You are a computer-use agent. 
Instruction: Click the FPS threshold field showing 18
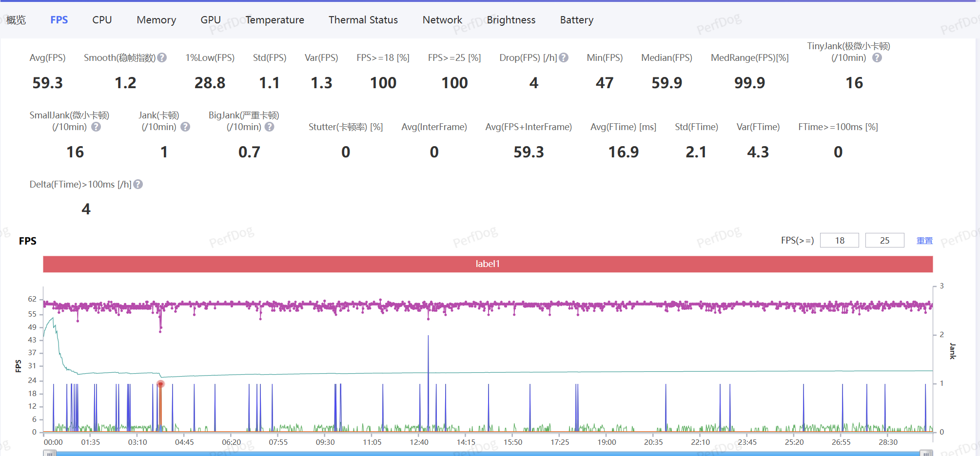tap(839, 240)
